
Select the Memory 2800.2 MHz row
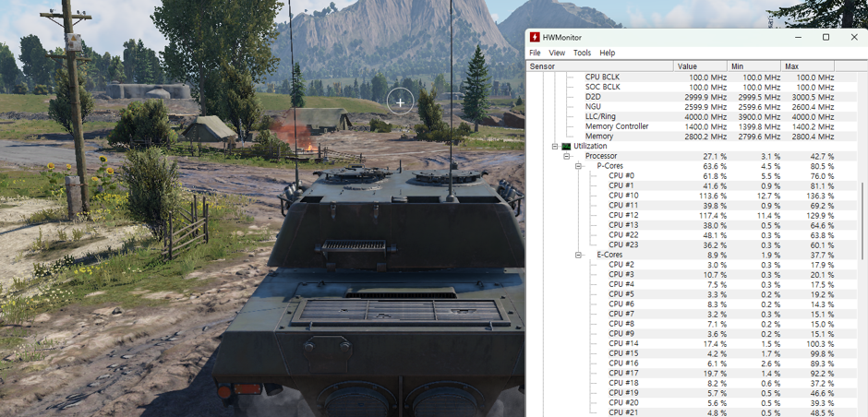692,136
